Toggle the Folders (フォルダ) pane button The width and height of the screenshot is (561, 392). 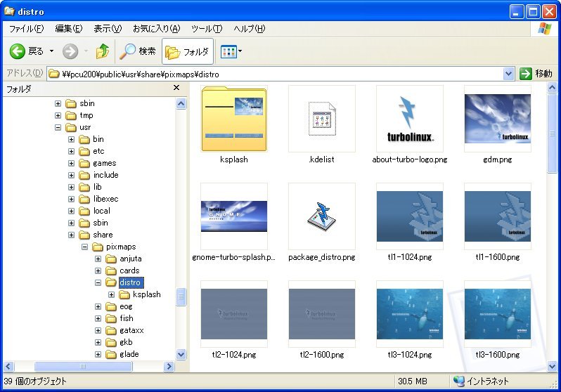[x=188, y=51]
